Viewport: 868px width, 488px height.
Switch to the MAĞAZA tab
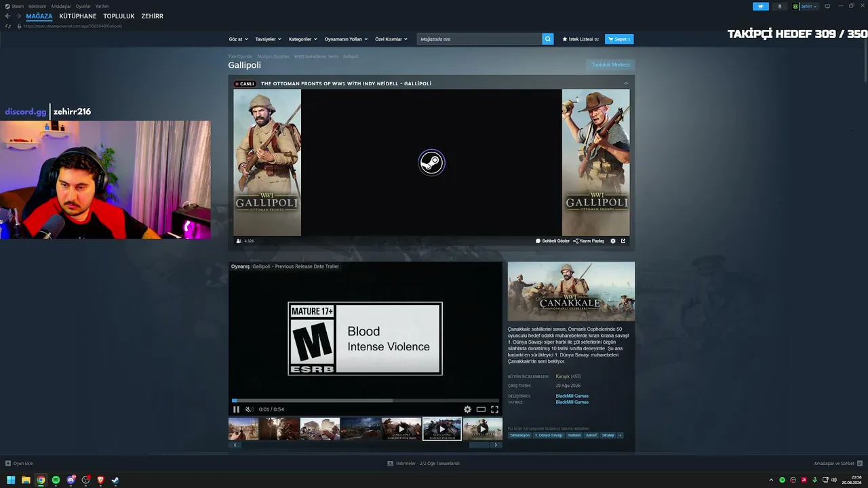coord(39,16)
